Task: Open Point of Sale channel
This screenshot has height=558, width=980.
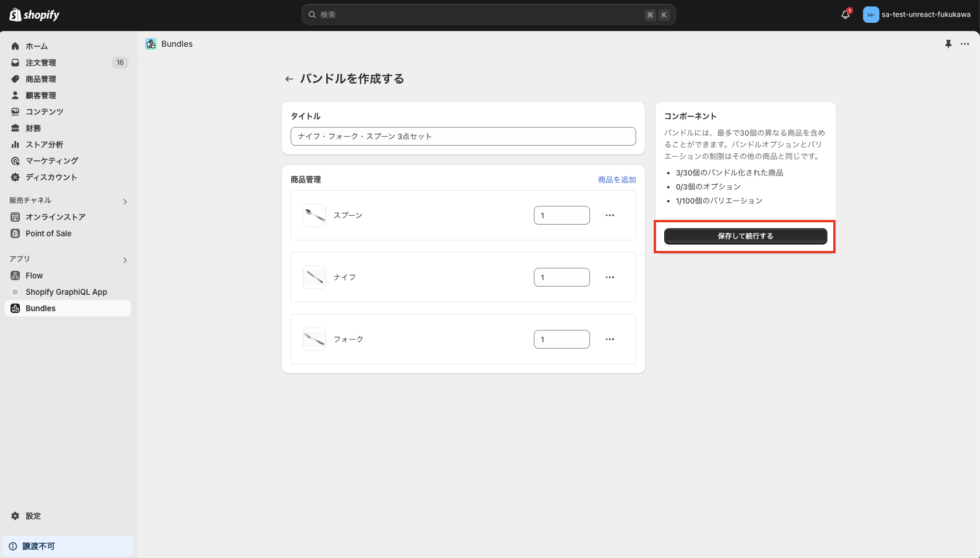Action: [x=47, y=233]
